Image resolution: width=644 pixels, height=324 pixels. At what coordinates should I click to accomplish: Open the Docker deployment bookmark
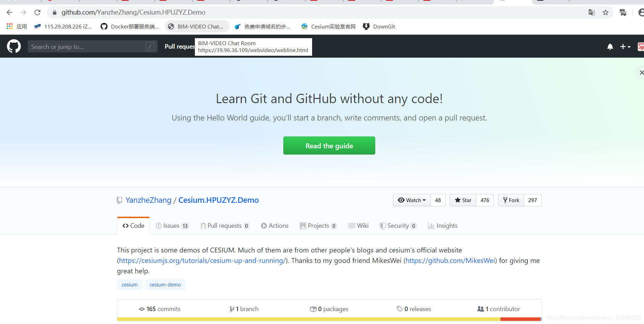(x=130, y=26)
